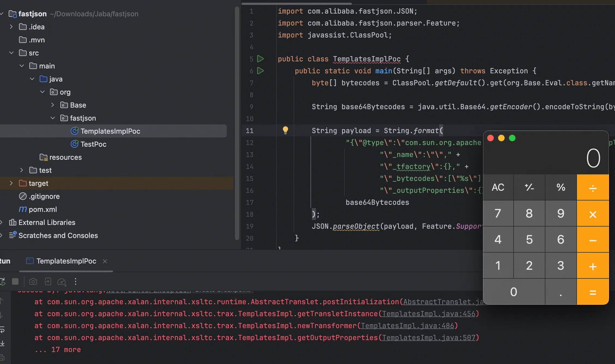
Task: Collapse the fastjson package folder
Action: pyautogui.click(x=53, y=118)
